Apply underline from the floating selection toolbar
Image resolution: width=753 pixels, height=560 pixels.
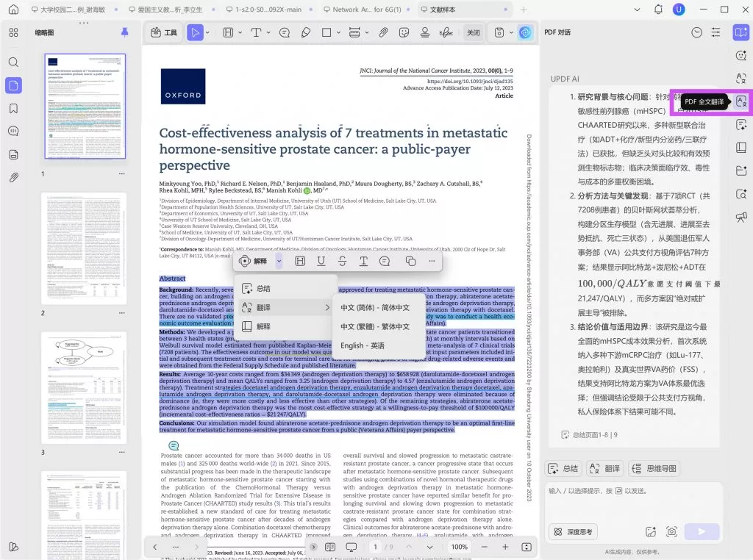tap(321, 261)
